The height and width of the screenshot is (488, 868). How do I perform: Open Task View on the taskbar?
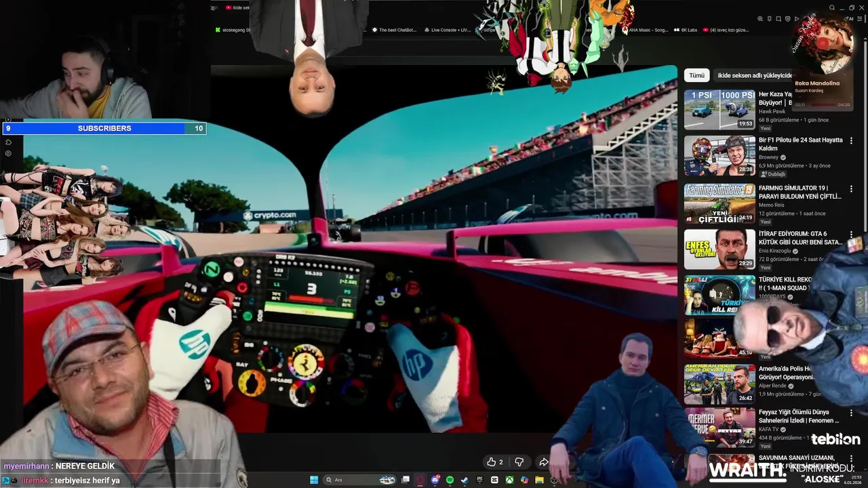point(406,480)
